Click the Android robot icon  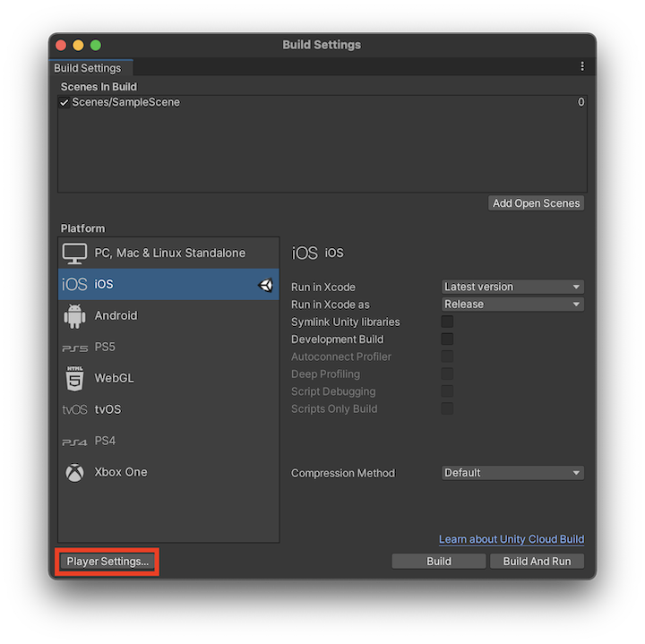[x=74, y=316]
